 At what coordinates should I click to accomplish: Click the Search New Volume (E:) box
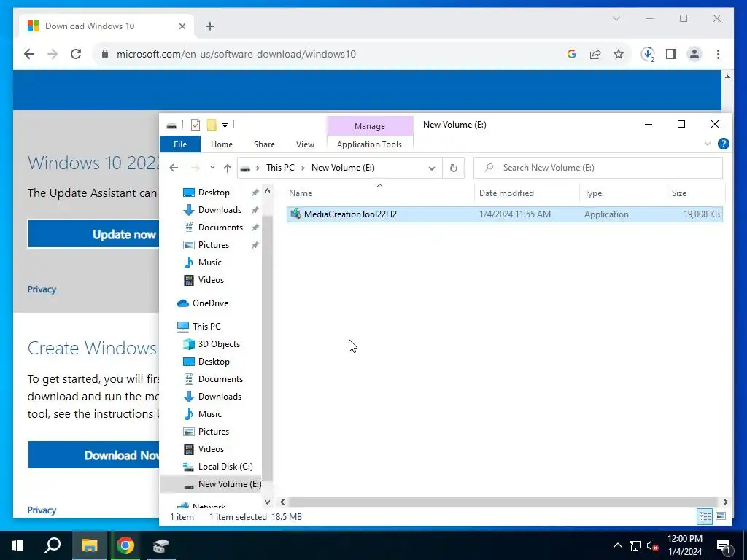tap(598, 168)
